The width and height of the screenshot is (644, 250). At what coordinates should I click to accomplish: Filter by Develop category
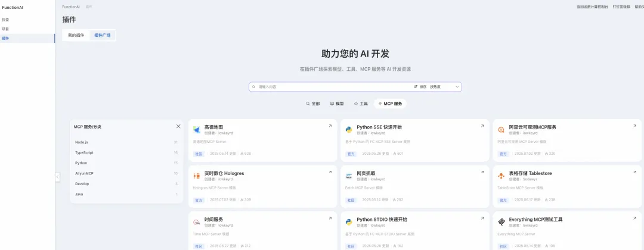126,184
